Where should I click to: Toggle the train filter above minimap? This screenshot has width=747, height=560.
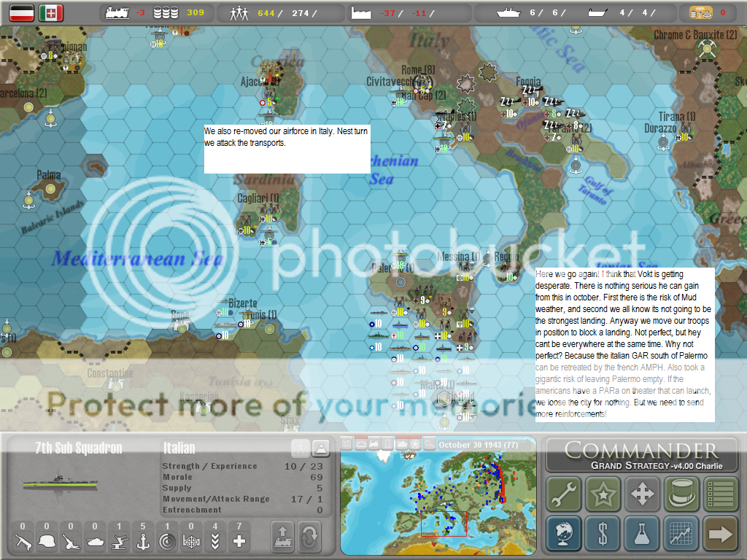[374, 443]
